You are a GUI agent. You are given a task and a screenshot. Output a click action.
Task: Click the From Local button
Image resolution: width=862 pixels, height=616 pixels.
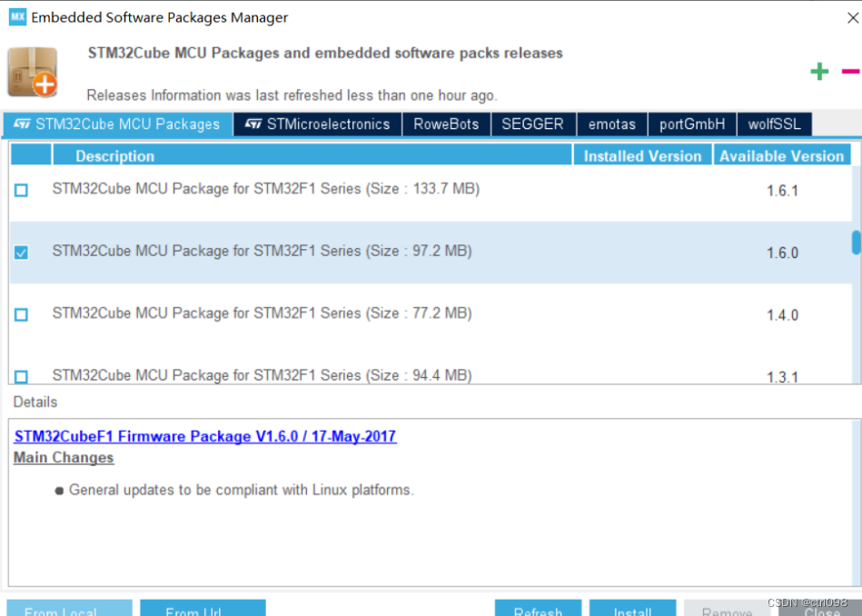pyautogui.click(x=69, y=609)
